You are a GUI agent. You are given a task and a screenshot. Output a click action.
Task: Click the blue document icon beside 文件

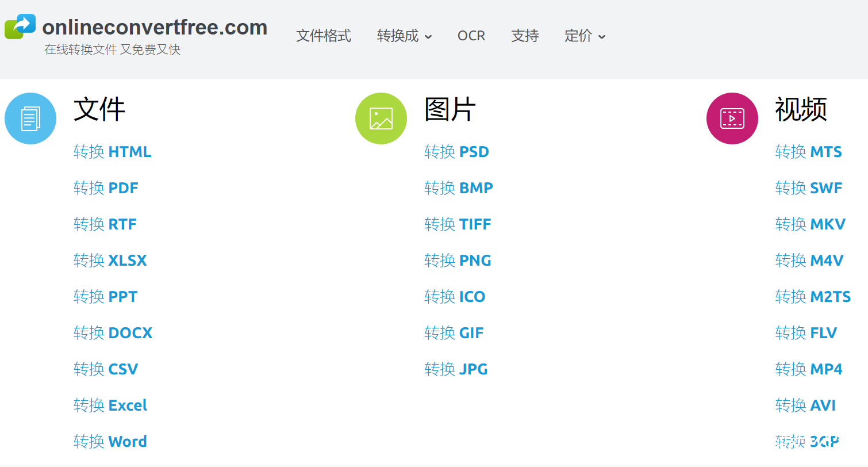(x=30, y=118)
